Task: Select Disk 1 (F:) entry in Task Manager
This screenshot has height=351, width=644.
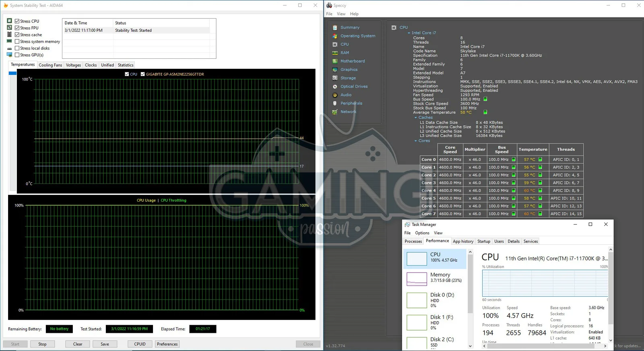Action: click(436, 322)
